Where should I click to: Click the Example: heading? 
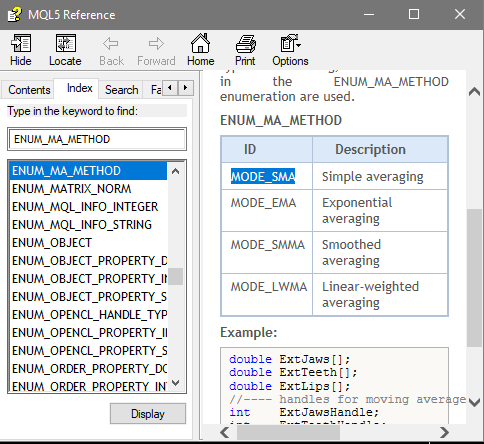[249, 332]
